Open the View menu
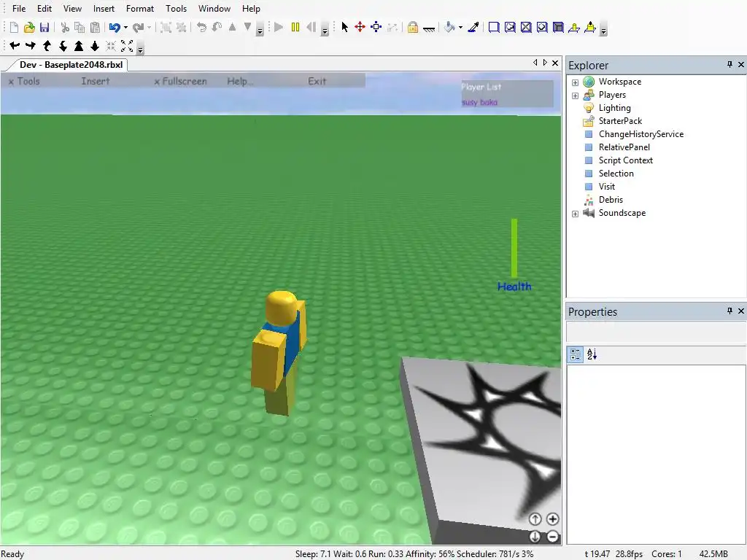Image resolution: width=747 pixels, height=560 pixels. [72, 9]
